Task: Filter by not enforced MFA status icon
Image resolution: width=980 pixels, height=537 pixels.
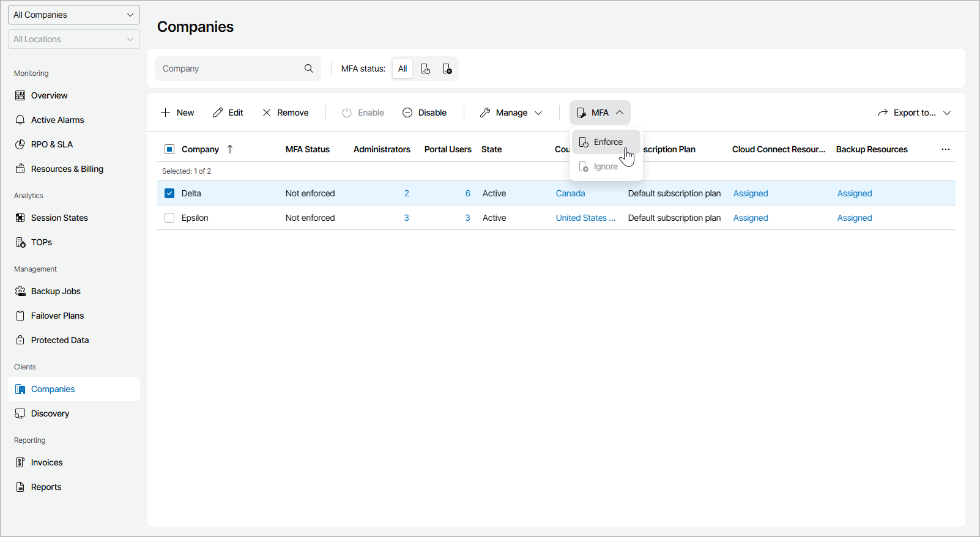Action: [447, 69]
